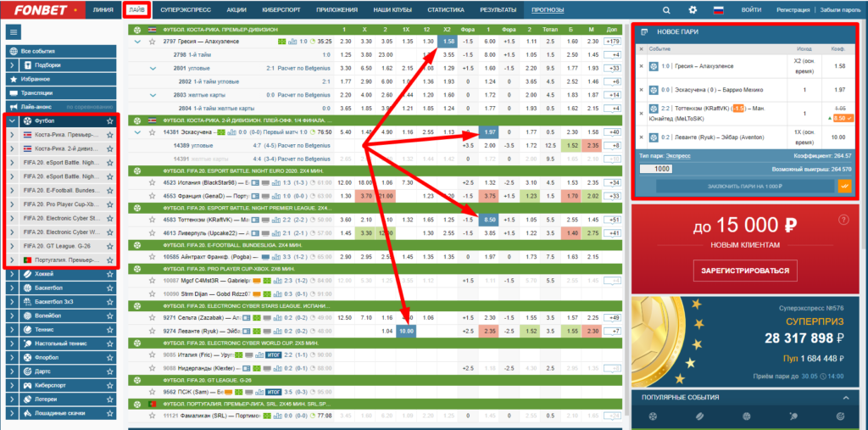The height and width of the screenshot is (430, 868).
Task: Click ЗАРЕГИСТРИРОВАТЬСЯ on the red promo banner
Action: click(x=746, y=271)
